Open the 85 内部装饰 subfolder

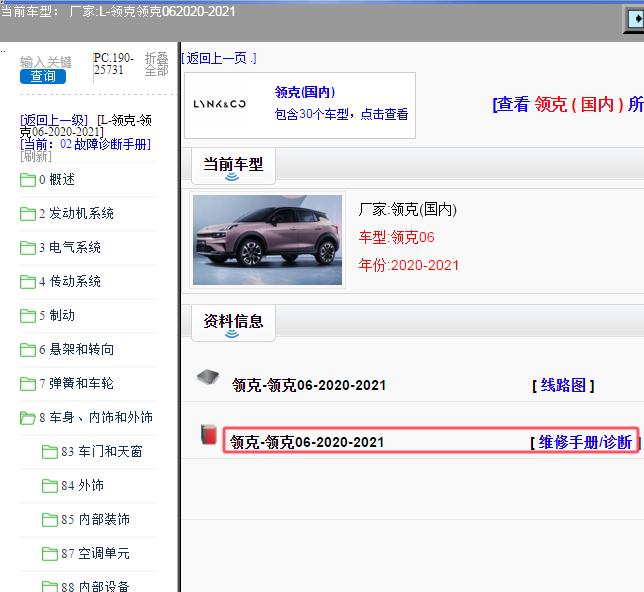click(x=95, y=520)
